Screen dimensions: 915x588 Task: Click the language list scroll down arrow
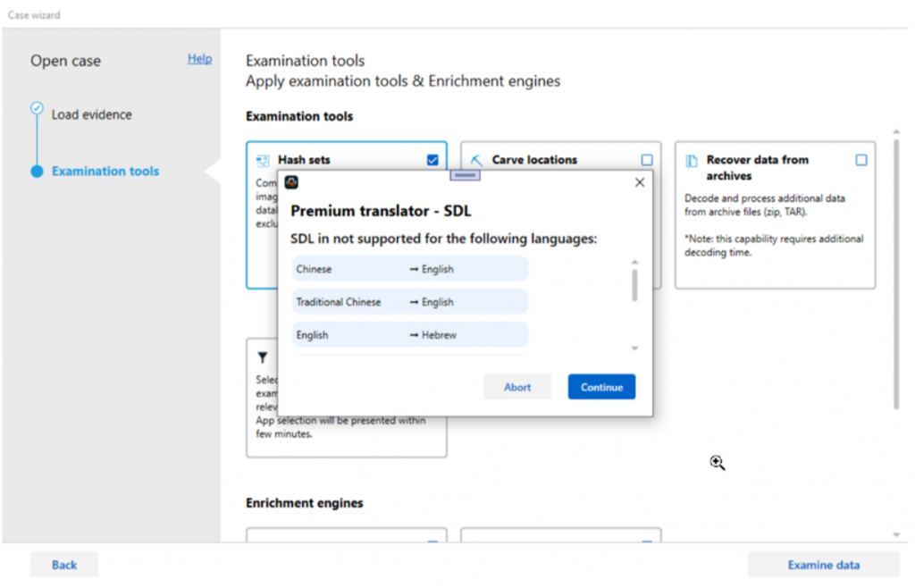(635, 349)
